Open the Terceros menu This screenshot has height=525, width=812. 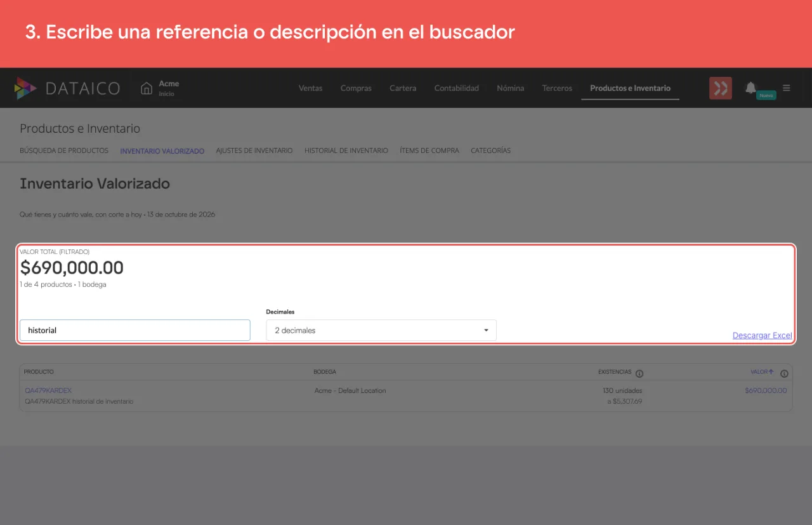(x=557, y=88)
